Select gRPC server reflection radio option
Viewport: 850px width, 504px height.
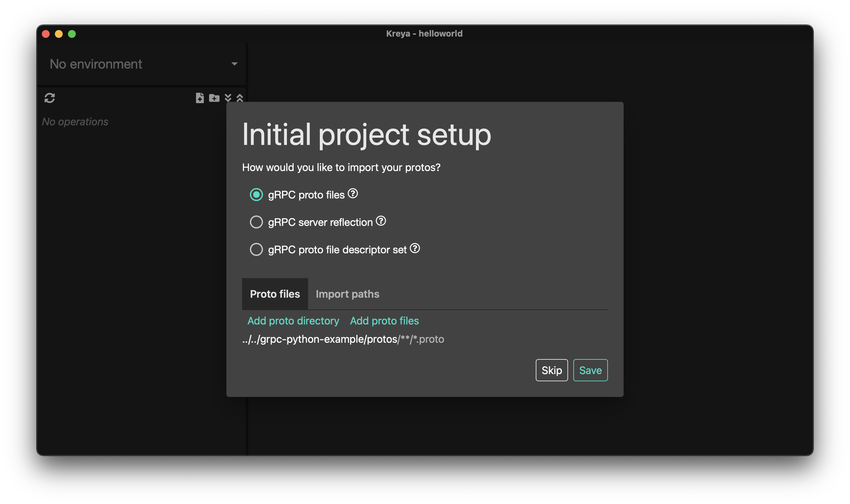pos(256,222)
